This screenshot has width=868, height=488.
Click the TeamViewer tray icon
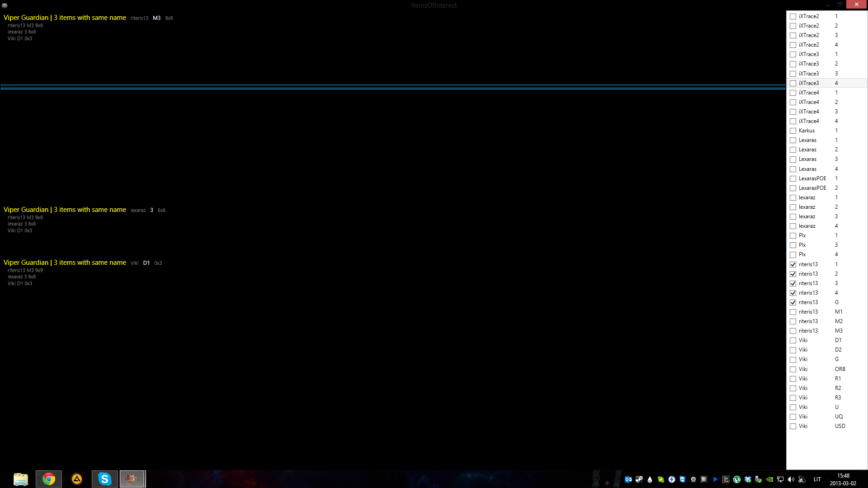[683, 479]
